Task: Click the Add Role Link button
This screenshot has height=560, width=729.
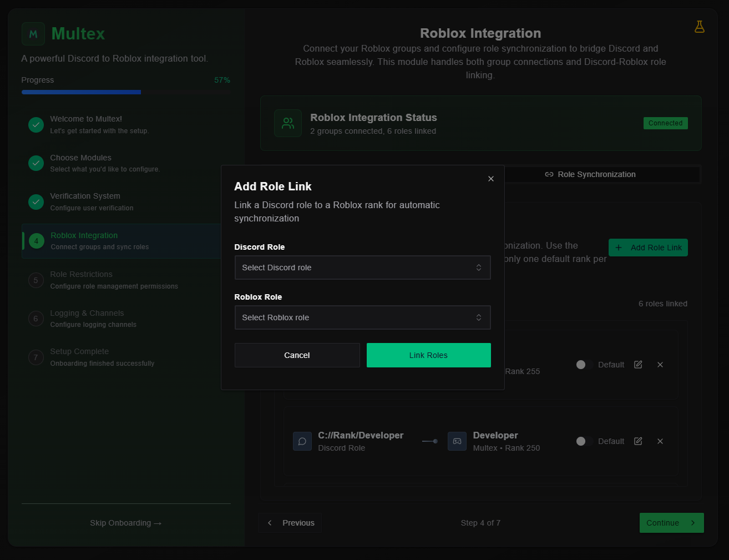Action: point(648,248)
